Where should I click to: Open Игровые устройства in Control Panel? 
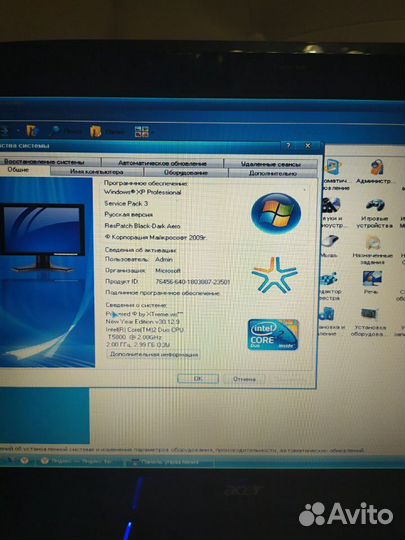(x=375, y=205)
